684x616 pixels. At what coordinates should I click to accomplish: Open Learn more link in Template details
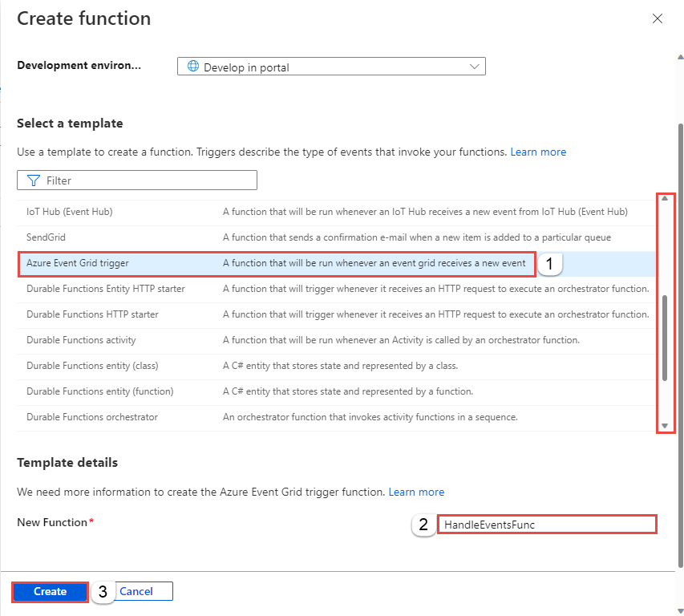pos(416,492)
